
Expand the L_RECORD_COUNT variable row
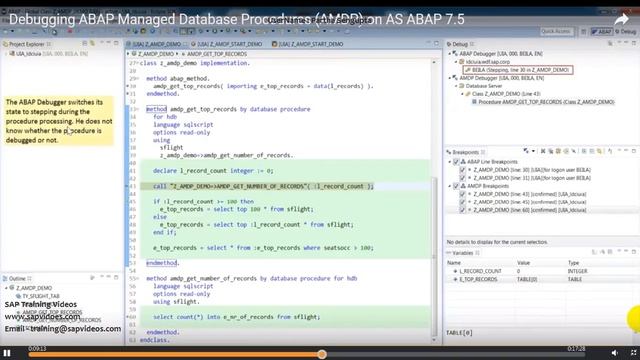[456, 271]
